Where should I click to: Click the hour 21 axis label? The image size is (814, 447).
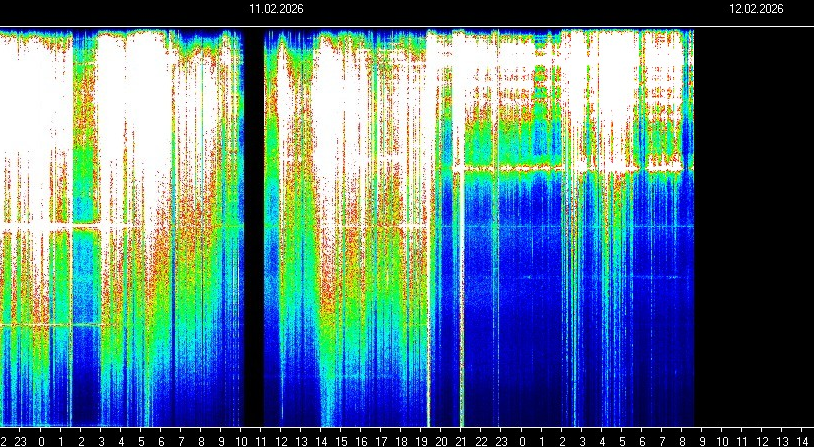pos(461,440)
